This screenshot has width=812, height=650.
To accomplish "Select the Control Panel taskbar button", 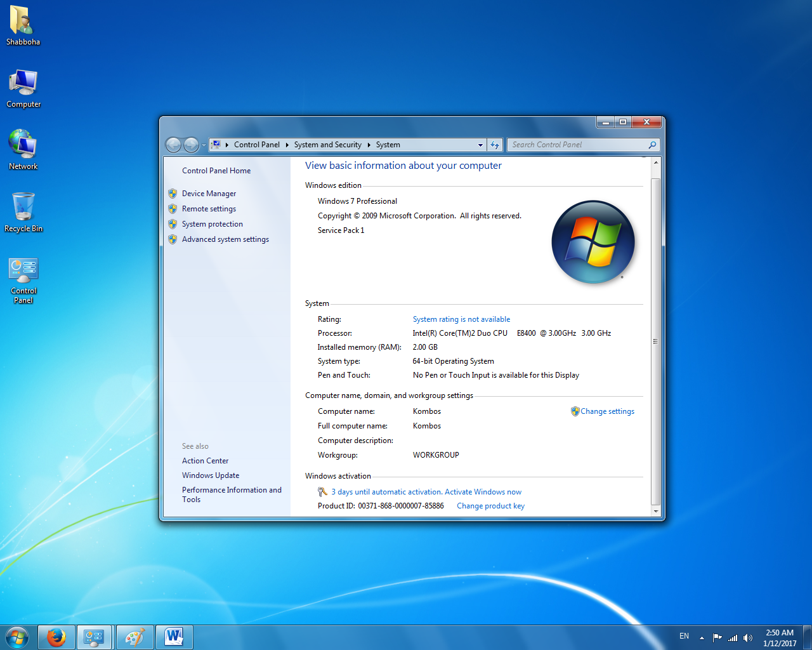I will [x=95, y=637].
